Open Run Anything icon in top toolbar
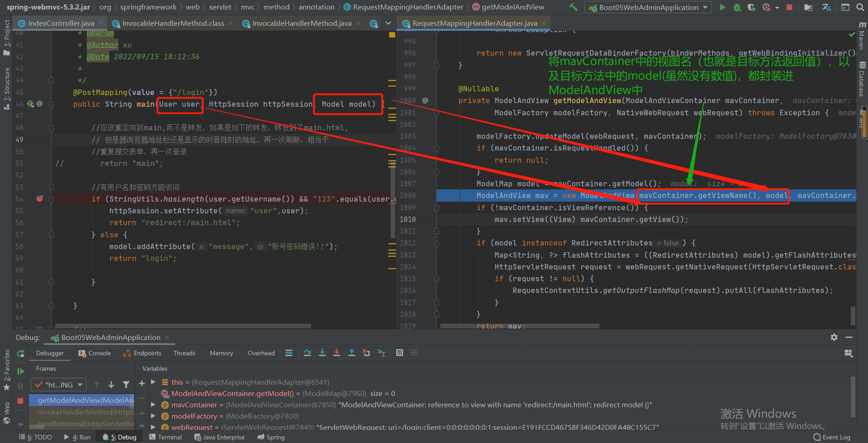Image resolution: width=868 pixels, height=443 pixels. coord(845,7)
